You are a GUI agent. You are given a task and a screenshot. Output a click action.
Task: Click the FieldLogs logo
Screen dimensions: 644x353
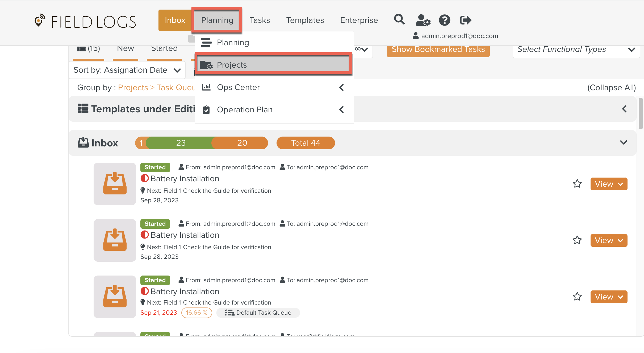pyautogui.click(x=85, y=21)
